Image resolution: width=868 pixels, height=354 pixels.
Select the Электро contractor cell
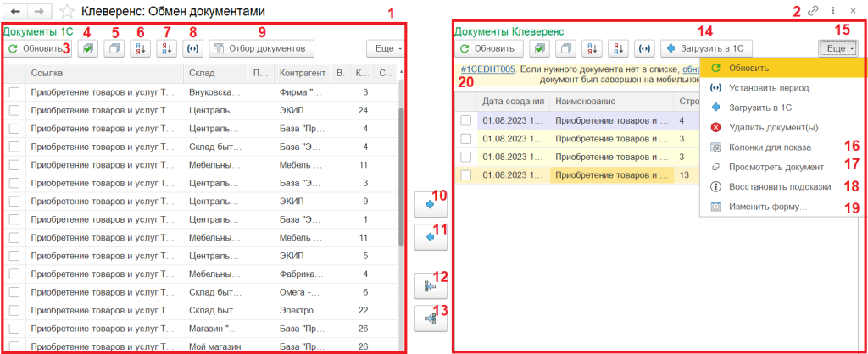(x=303, y=311)
